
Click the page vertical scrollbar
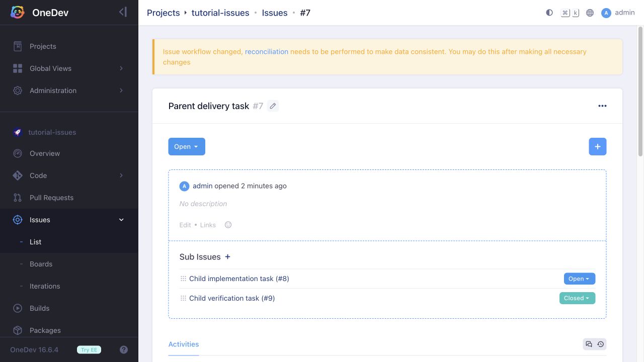640,90
